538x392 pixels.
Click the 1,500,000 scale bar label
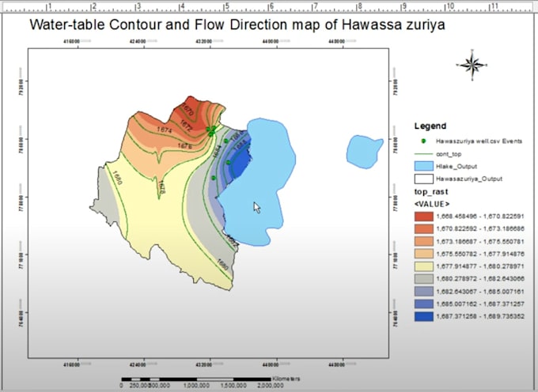coord(233,386)
